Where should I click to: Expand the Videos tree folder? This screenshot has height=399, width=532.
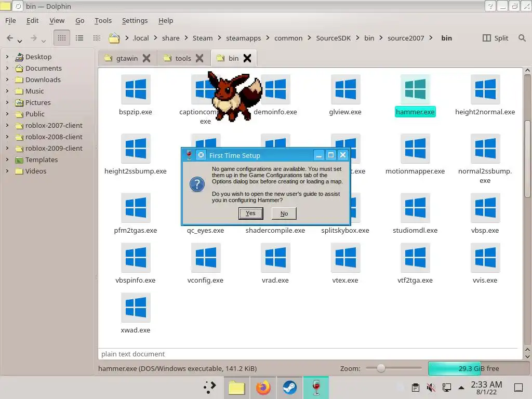[7, 171]
